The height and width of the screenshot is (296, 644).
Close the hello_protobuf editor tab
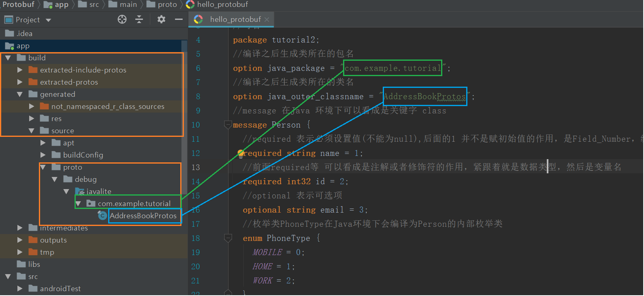[267, 19]
